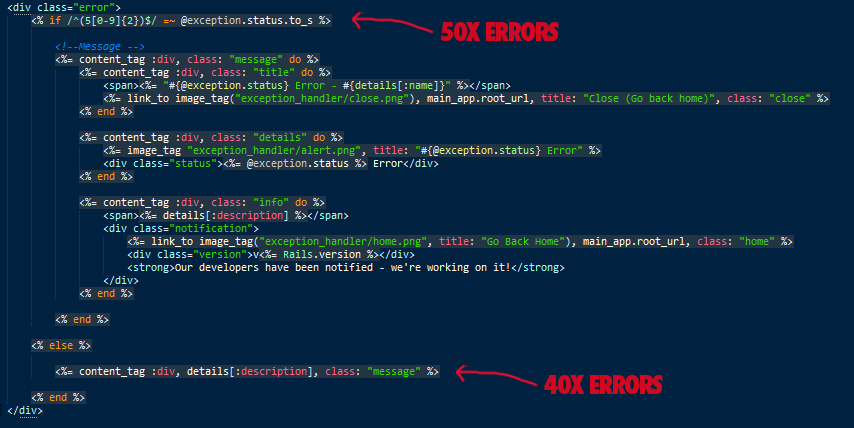
Task: Click the div class status line
Action: (x=271, y=163)
